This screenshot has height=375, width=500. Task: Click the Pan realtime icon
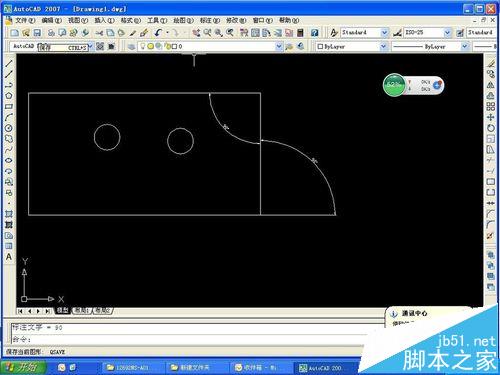click(196, 33)
